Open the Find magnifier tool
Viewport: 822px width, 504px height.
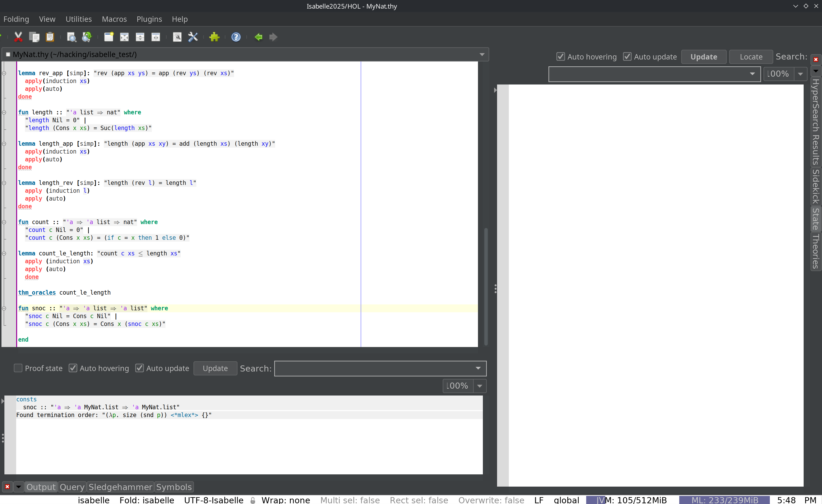71,37
